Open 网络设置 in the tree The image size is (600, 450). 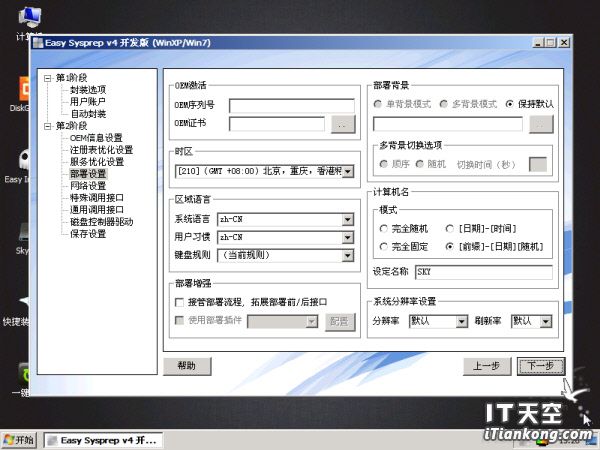click(88, 186)
